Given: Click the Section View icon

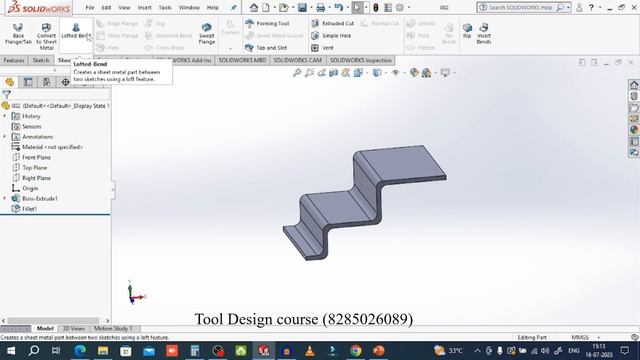Looking at the screenshot, I should coord(333,73).
